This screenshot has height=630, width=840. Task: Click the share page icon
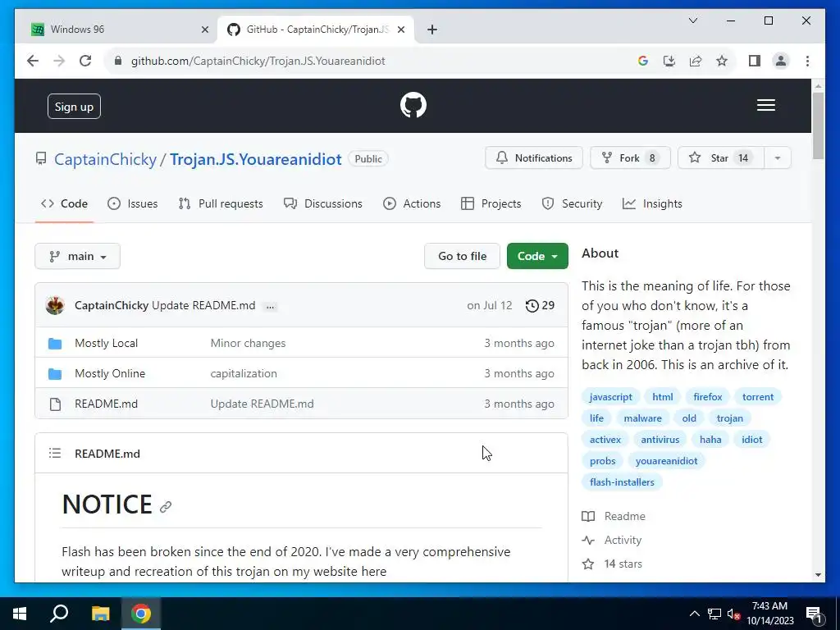coord(696,61)
